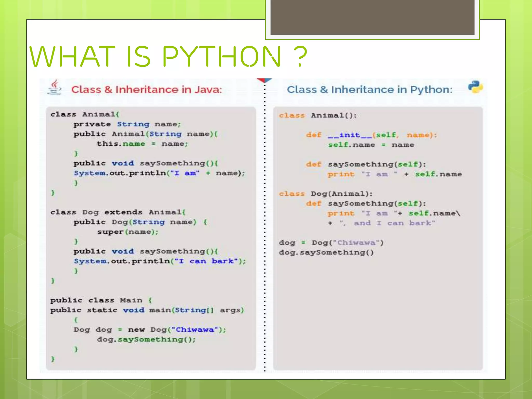Select Python 'class Dog(Animal):' line
This screenshot has height=399, width=532.
pyautogui.click(x=326, y=194)
